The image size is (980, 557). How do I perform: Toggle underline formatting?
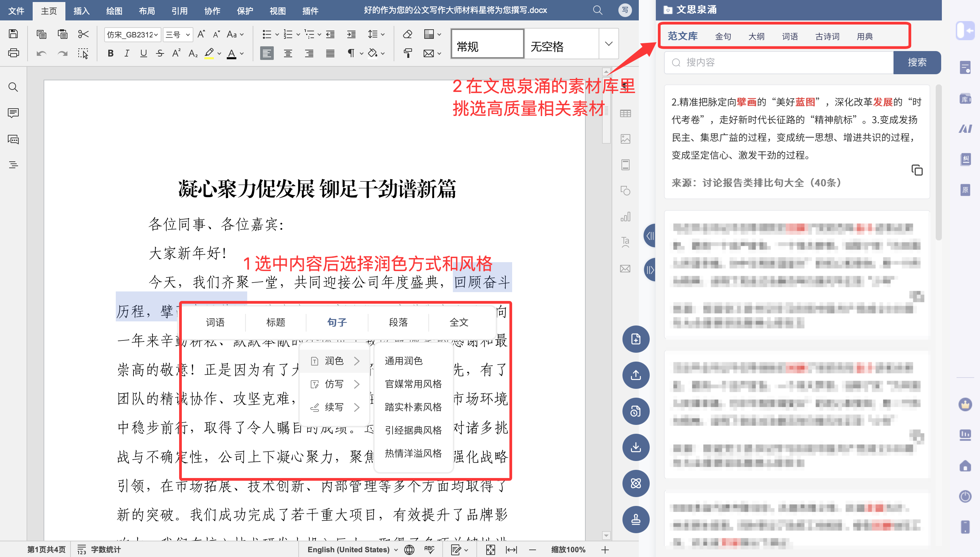click(x=143, y=53)
